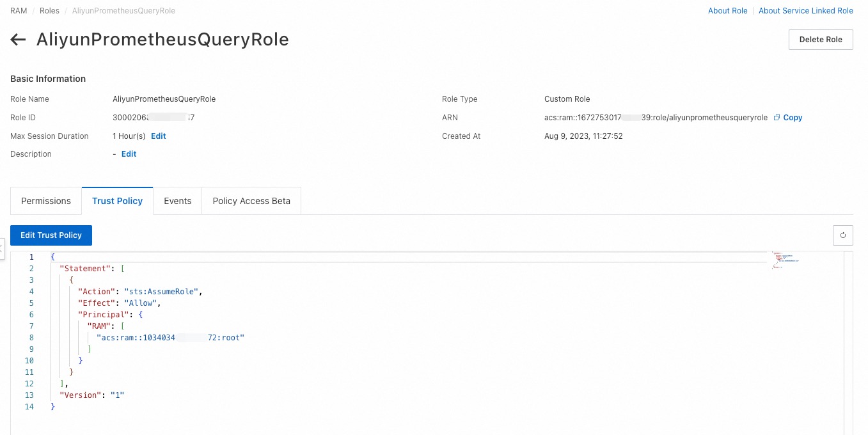Switch to the Permissions tab
This screenshot has width=868, height=435.
point(46,201)
